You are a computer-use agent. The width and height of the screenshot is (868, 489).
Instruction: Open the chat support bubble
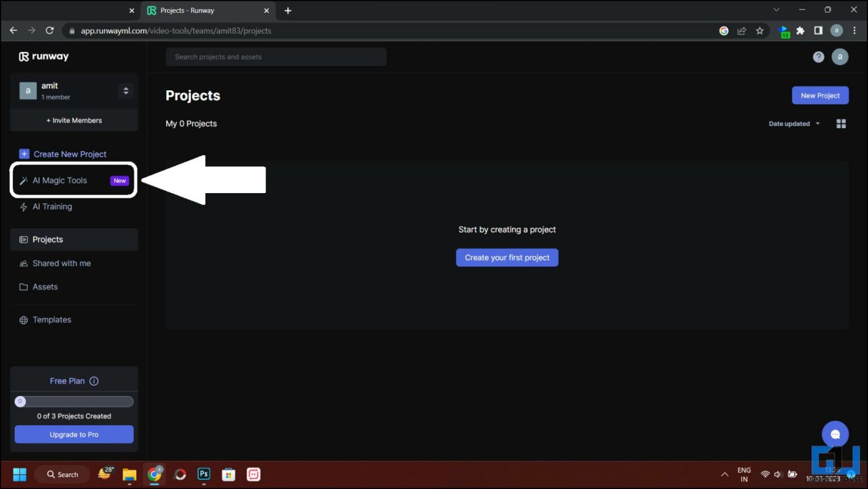(835, 434)
